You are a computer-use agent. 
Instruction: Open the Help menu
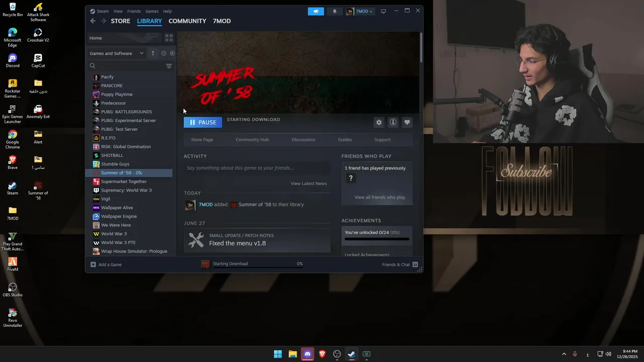coord(168,11)
